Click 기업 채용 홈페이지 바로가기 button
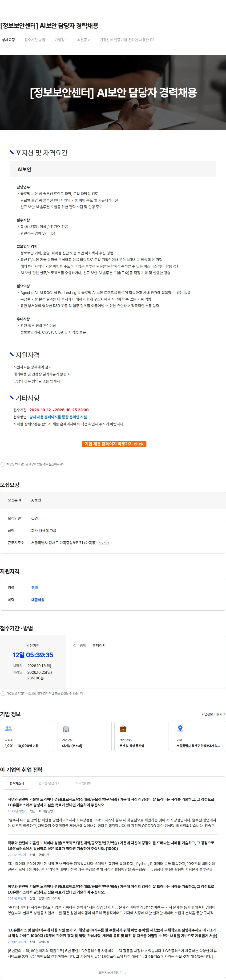226x980 pixels. pos(114,444)
